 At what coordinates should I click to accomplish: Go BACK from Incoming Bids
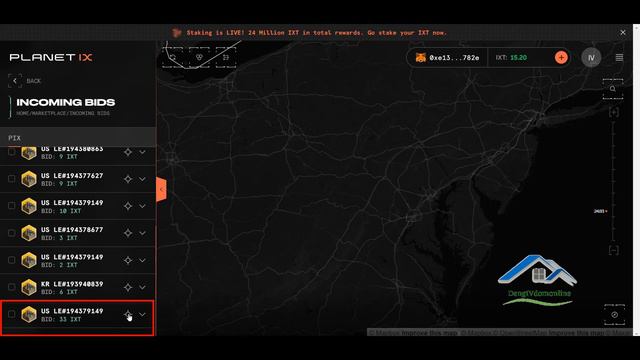tap(33, 81)
